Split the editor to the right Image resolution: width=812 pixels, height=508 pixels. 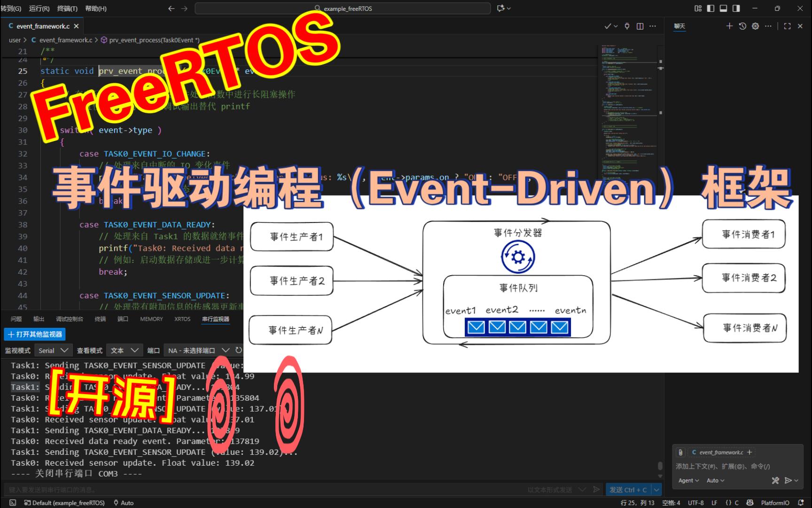pyautogui.click(x=640, y=26)
